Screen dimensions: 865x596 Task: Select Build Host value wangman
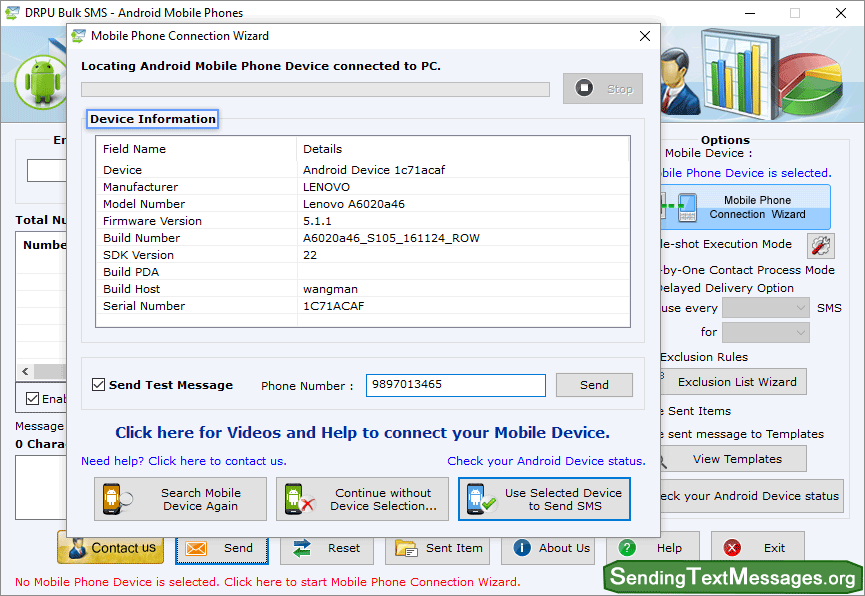coord(330,289)
